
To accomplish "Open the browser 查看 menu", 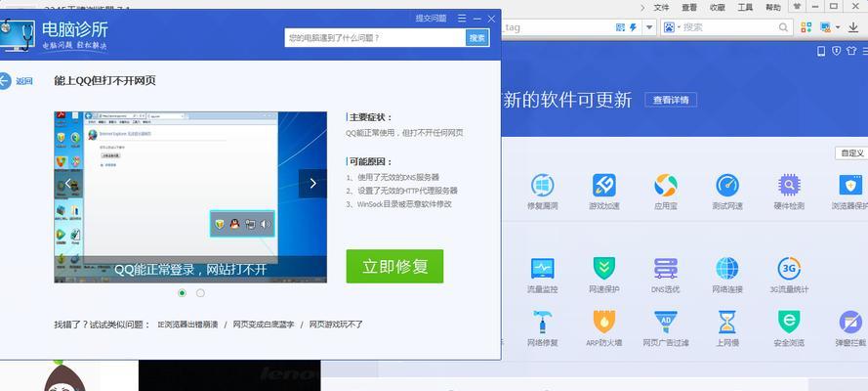I will click(x=689, y=7).
